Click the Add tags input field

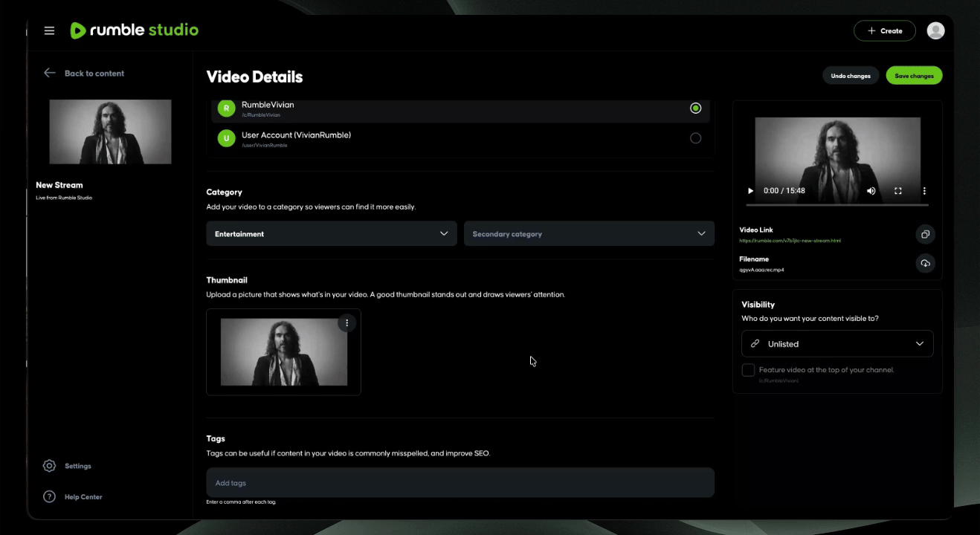tap(460, 482)
